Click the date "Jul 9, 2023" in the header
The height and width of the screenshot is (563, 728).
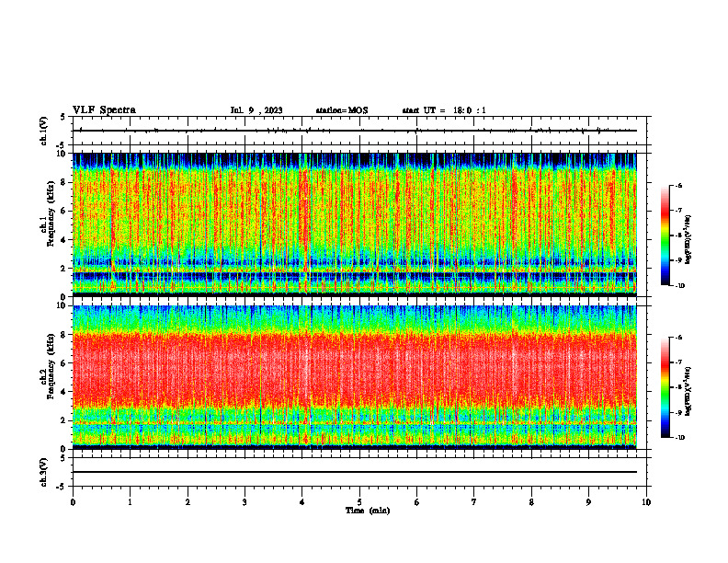tap(256, 110)
